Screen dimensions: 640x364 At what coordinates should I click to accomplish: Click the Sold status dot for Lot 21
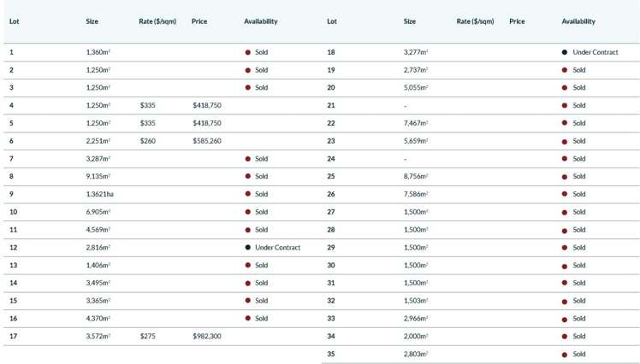point(565,105)
